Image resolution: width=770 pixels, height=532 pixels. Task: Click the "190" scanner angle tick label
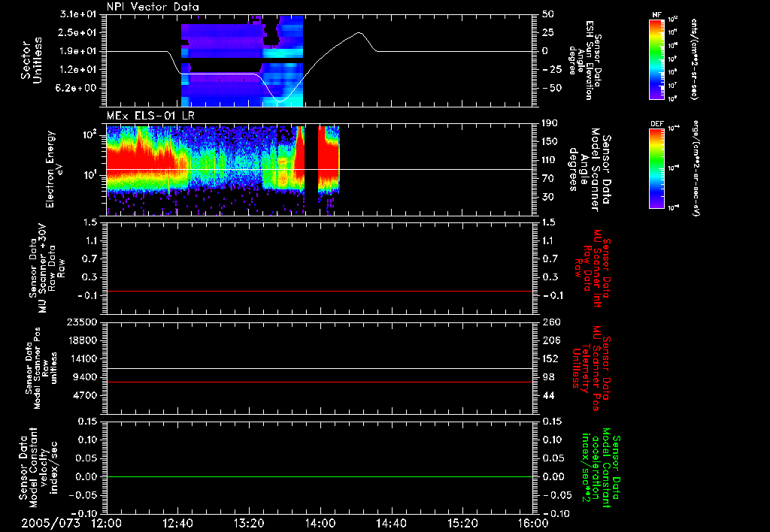coord(550,123)
